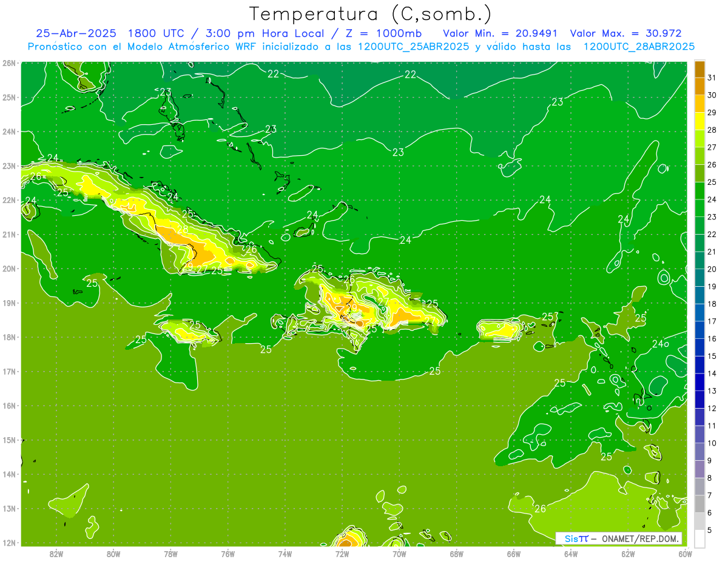The width and height of the screenshot is (728, 562).
Task: Click the "28" contour label over Cuba
Action: (182, 230)
